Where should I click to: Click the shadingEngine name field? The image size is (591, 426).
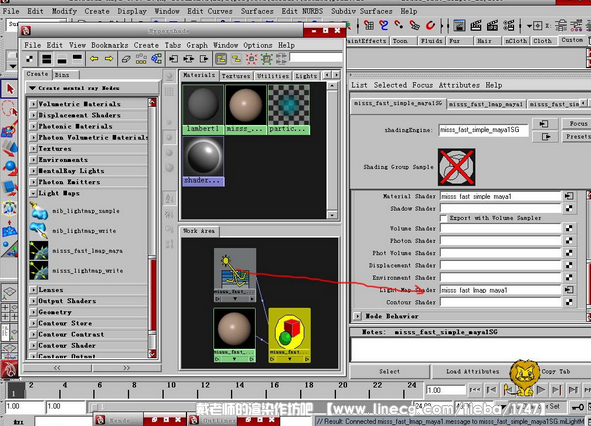point(483,130)
